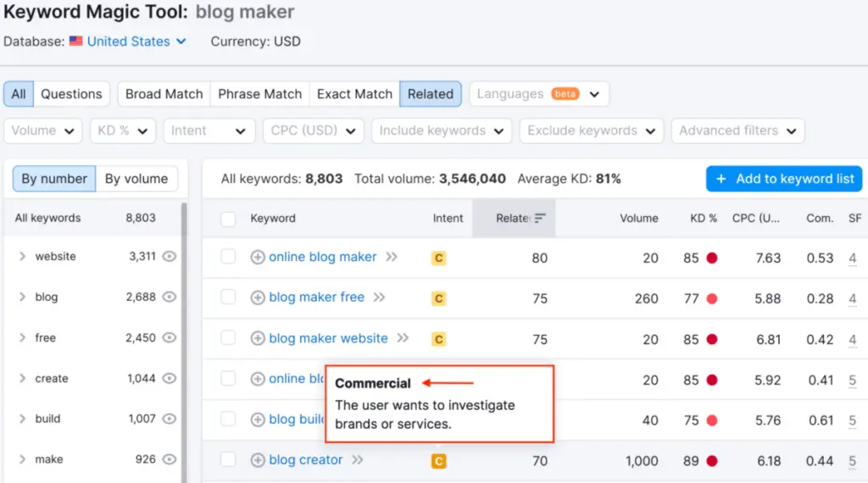Open the Volume filter dropdown
Image resolution: width=868 pixels, height=483 pixels.
tap(43, 130)
